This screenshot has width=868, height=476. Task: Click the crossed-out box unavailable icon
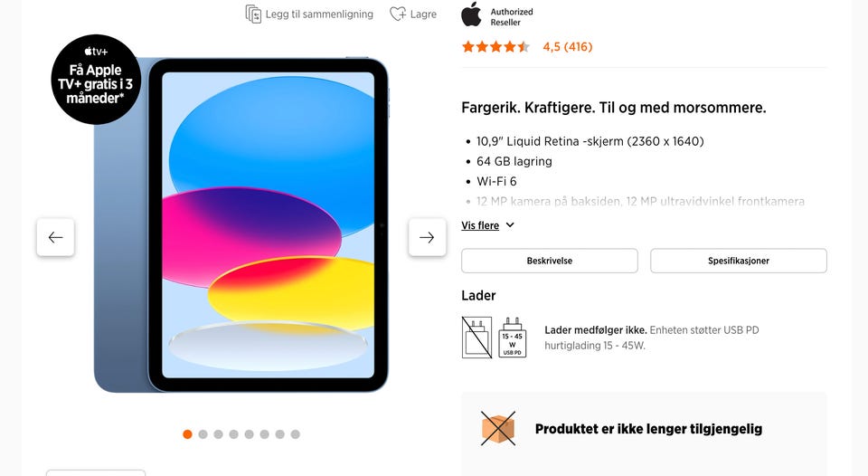point(497,428)
